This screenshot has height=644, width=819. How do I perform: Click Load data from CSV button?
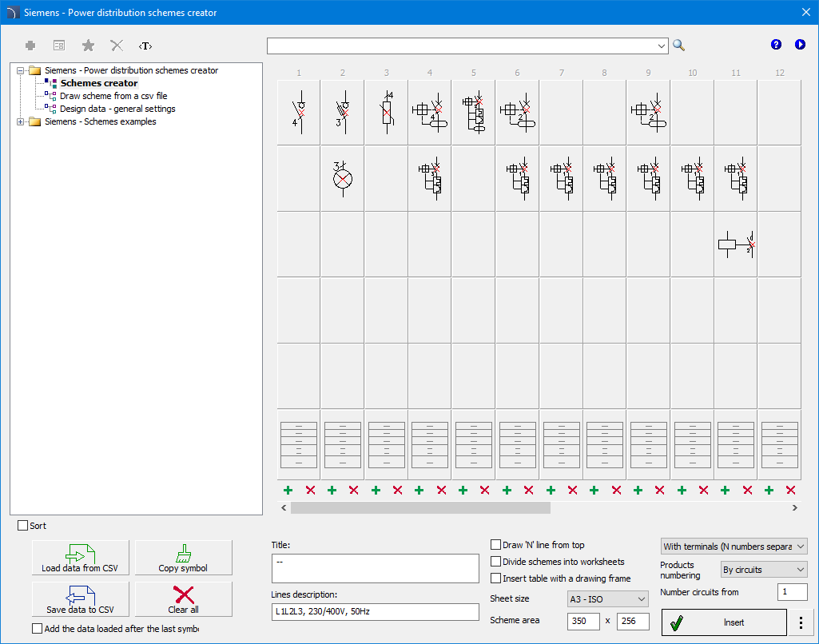click(81, 558)
